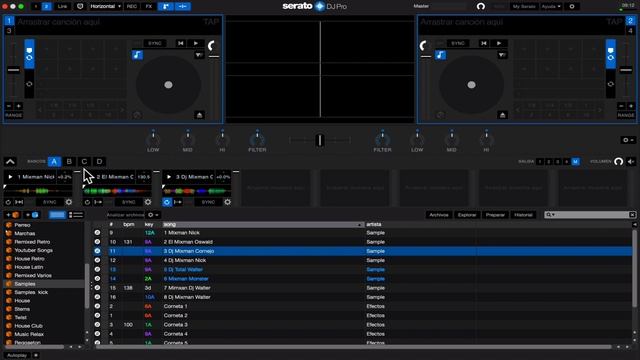The width and height of the screenshot is (640, 360).
Task: Select track 7 Mixman Dj Walter
Action: click(x=187, y=288)
